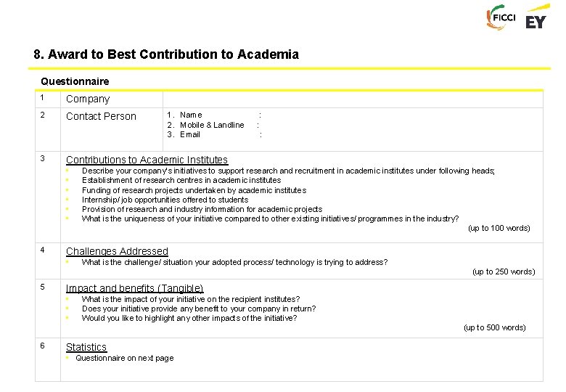566x392 pixels.
Task: Click the "1. Name" field line
Action: 214,115
